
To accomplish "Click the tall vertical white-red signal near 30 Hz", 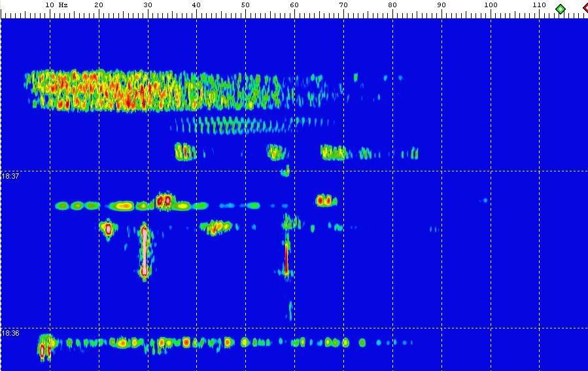I will [x=145, y=251].
